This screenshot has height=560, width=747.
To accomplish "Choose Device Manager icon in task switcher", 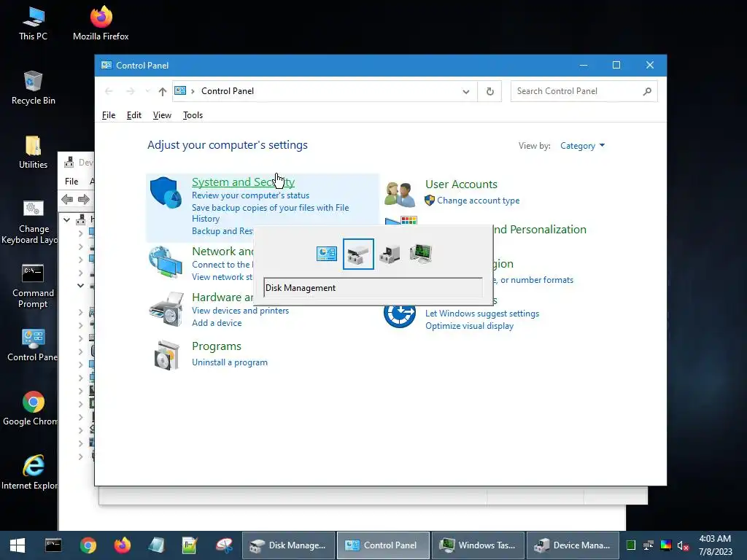I will coord(390,254).
